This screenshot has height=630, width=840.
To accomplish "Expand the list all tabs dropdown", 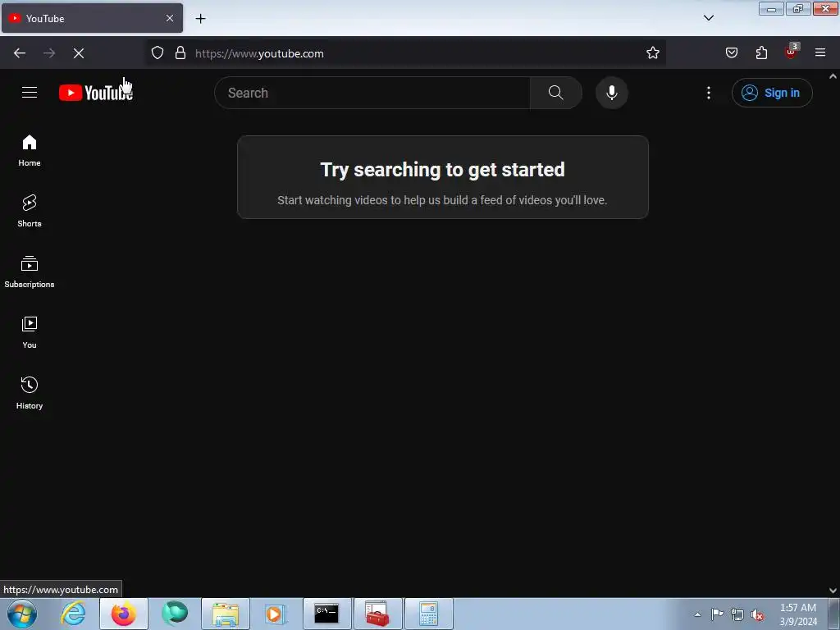I will [x=708, y=18].
